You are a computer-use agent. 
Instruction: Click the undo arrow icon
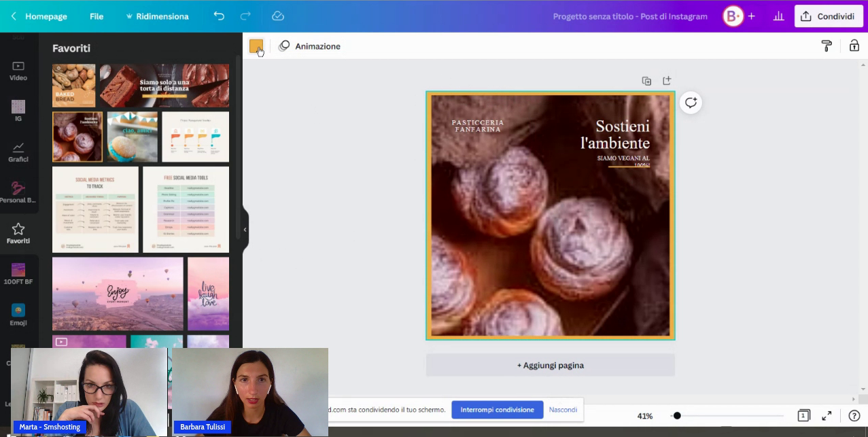coord(219,16)
